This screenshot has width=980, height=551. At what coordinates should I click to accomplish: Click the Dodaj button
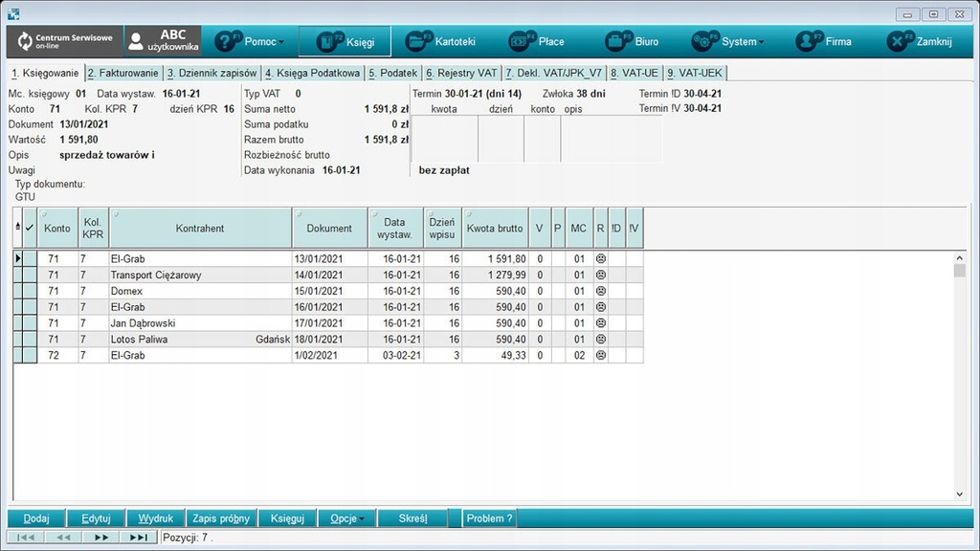(x=36, y=518)
